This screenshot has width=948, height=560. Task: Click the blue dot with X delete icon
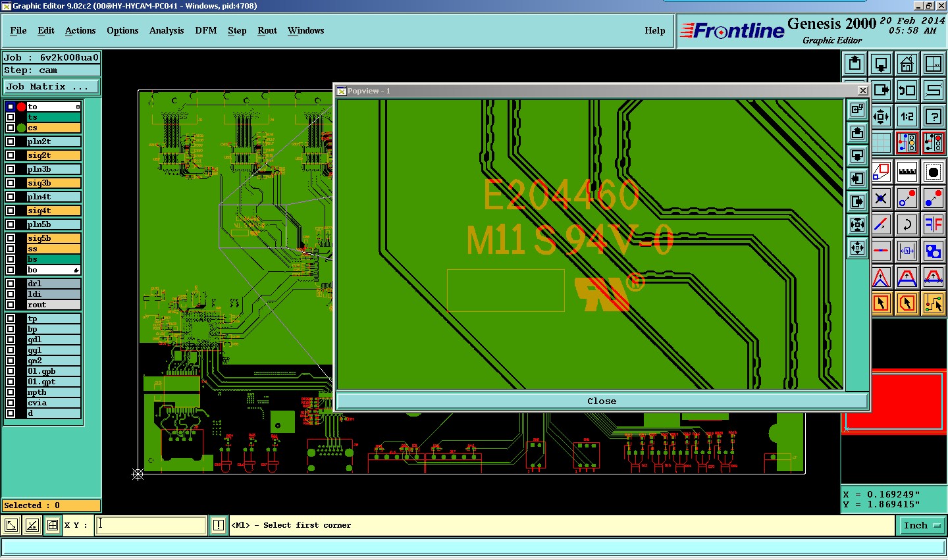click(882, 198)
